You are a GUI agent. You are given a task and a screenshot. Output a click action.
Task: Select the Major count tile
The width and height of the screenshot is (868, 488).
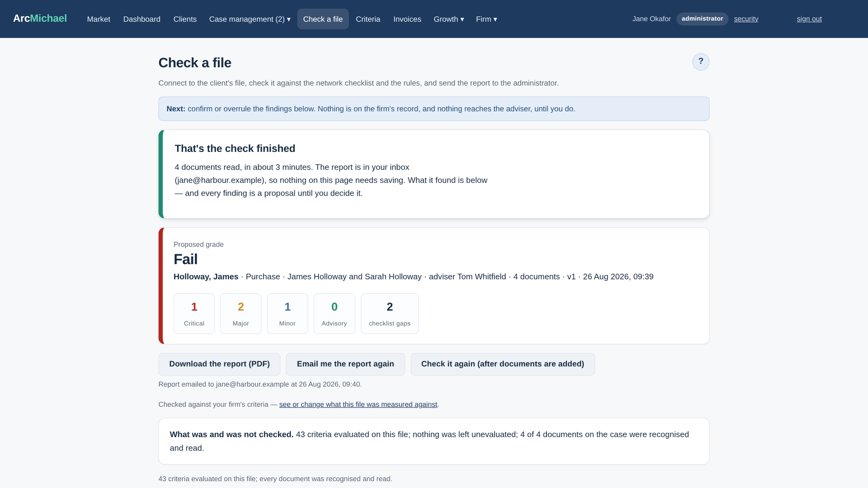click(241, 314)
